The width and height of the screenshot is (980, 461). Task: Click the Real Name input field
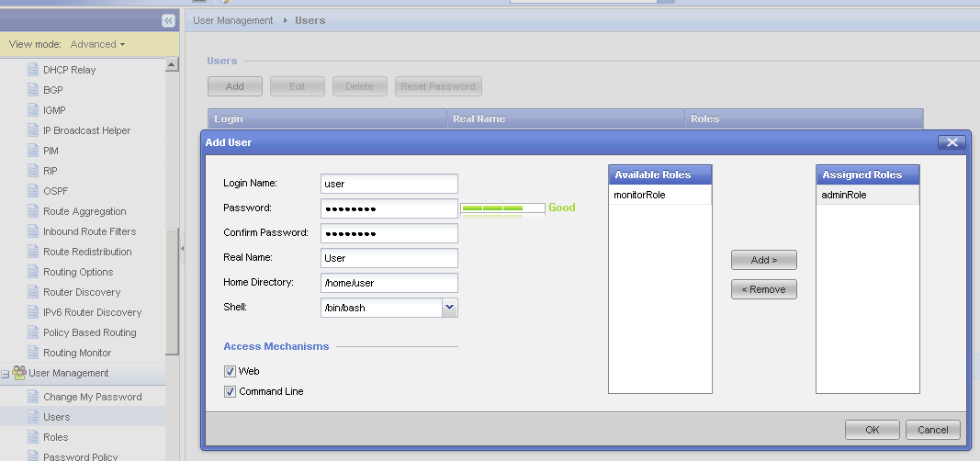pos(389,258)
